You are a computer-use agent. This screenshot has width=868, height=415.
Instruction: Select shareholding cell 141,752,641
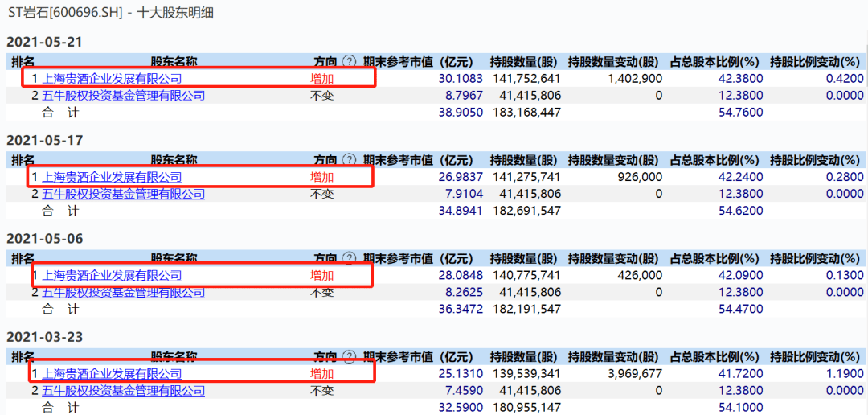point(526,79)
